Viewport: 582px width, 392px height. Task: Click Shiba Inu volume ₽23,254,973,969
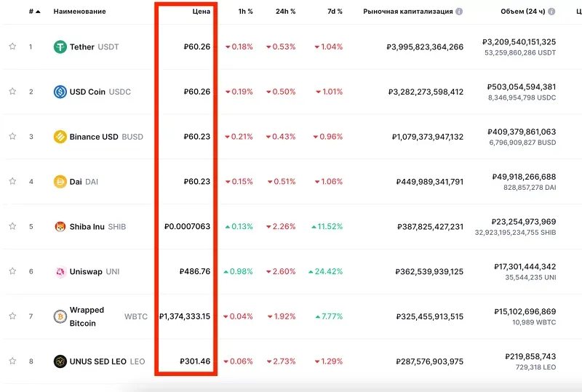click(524, 222)
